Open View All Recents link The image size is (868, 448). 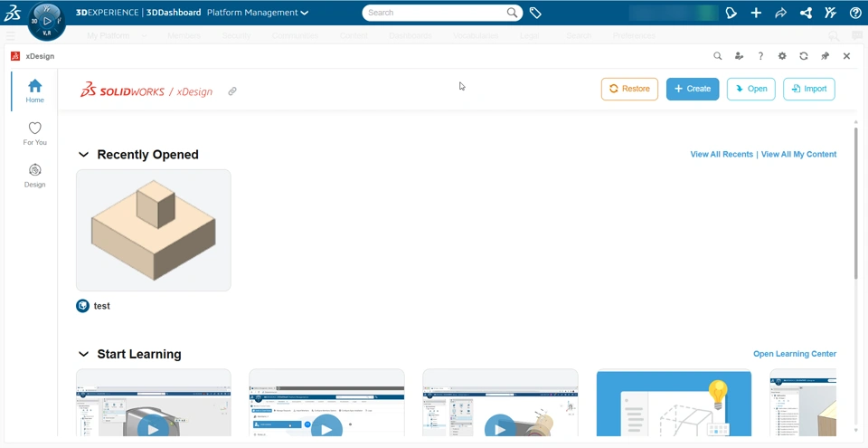pyautogui.click(x=722, y=154)
